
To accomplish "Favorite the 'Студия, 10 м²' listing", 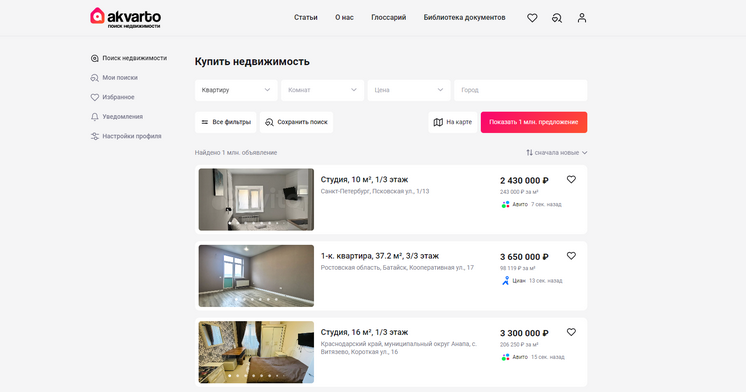I will (571, 179).
